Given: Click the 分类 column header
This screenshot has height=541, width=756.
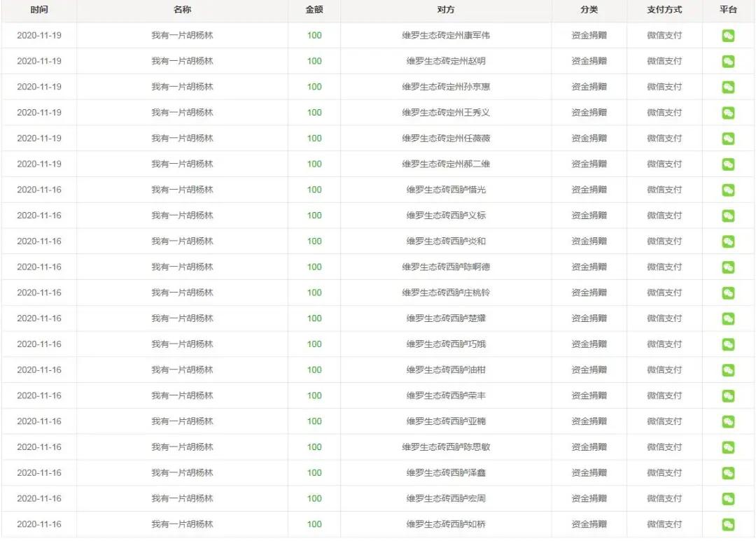Looking at the screenshot, I should pos(589,10).
